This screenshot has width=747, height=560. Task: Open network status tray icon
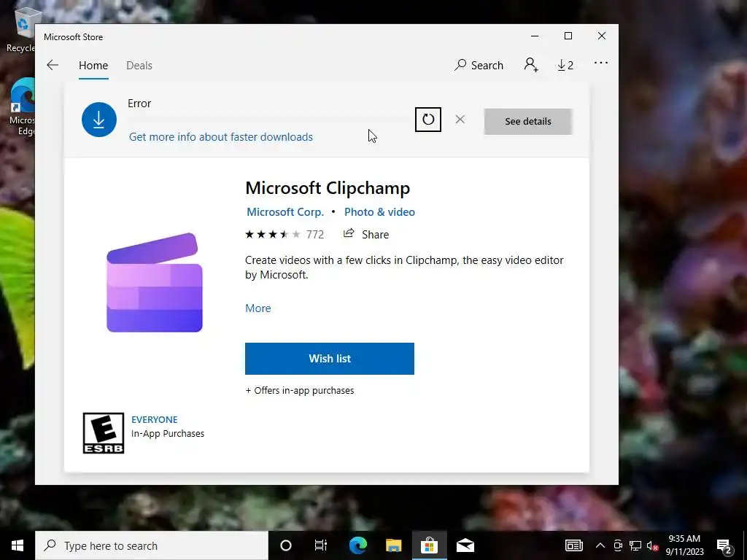point(635,545)
